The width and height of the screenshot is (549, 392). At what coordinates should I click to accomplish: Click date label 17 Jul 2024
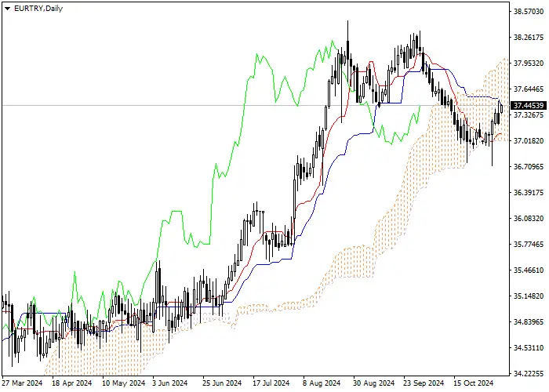pyautogui.click(x=271, y=383)
